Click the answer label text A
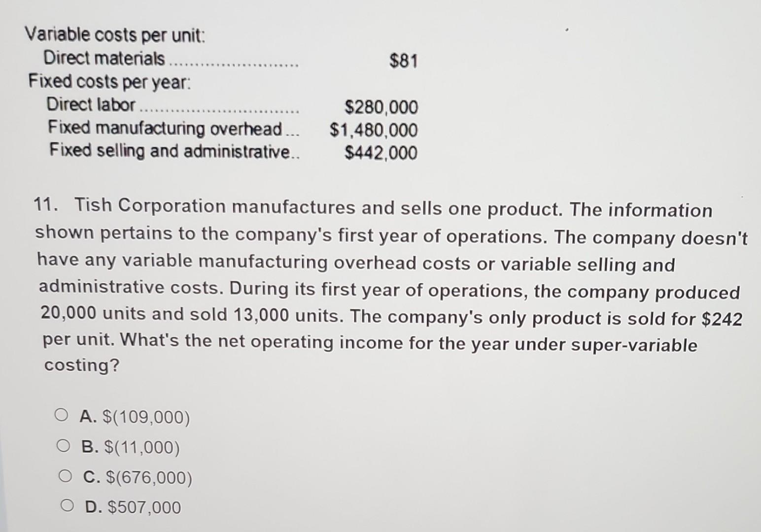This screenshot has width=761, height=532. (x=89, y=416)
